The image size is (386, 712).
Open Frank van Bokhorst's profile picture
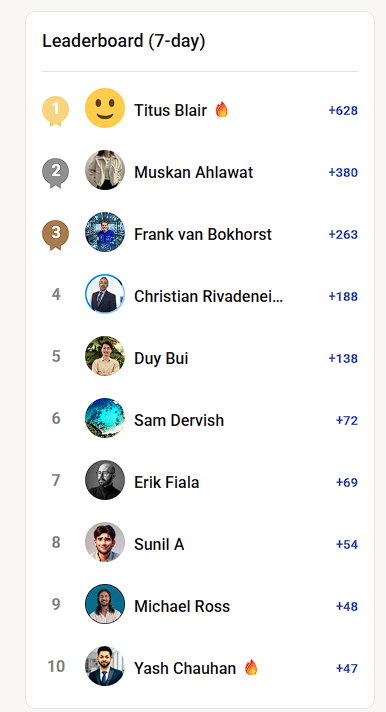(x=105, y=232)
